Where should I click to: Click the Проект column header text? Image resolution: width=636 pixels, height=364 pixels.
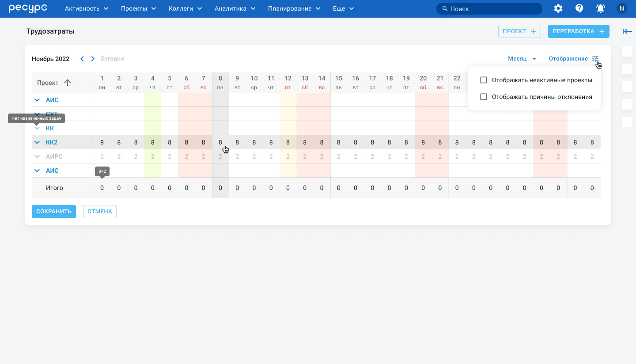tap(48, 83)
